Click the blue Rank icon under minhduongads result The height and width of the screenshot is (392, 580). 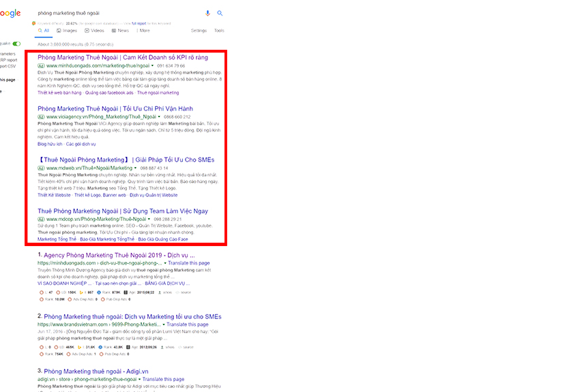click(99, 292)
